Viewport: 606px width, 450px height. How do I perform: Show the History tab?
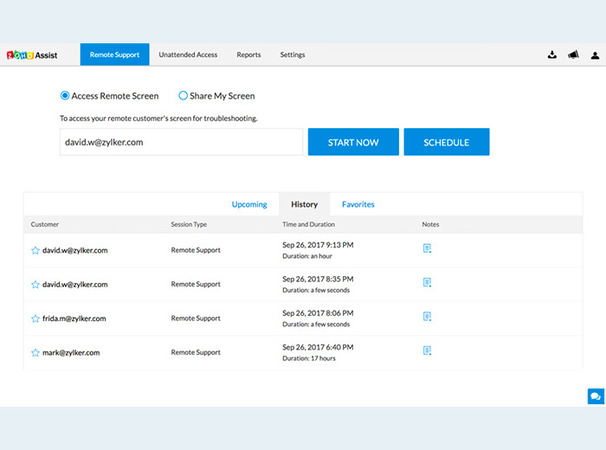click(x=304, y=204)
